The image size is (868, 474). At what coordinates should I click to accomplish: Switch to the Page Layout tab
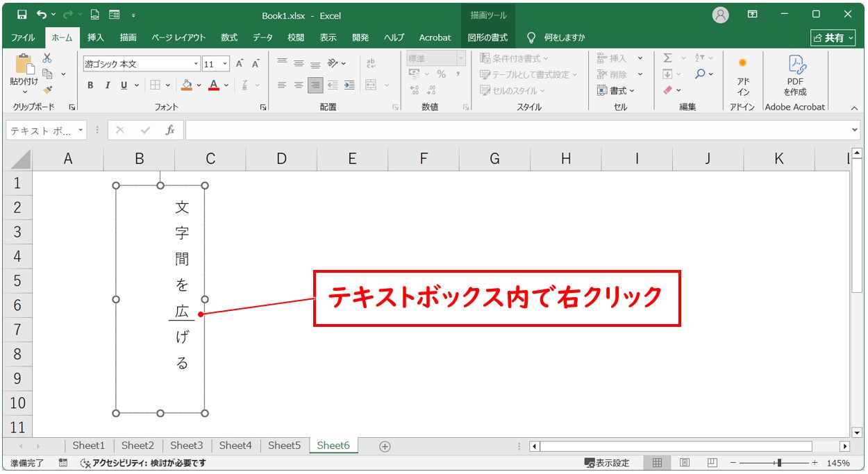(179, 37)
